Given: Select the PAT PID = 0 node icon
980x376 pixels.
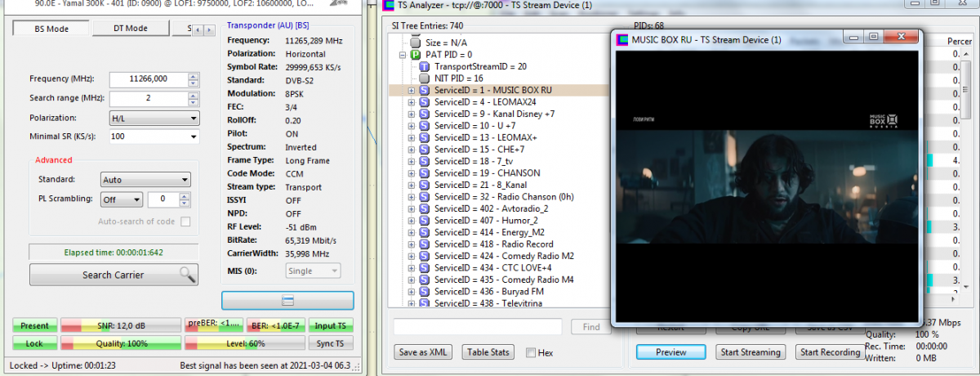Looking at the screenshot, I should [x=415, y=54].
